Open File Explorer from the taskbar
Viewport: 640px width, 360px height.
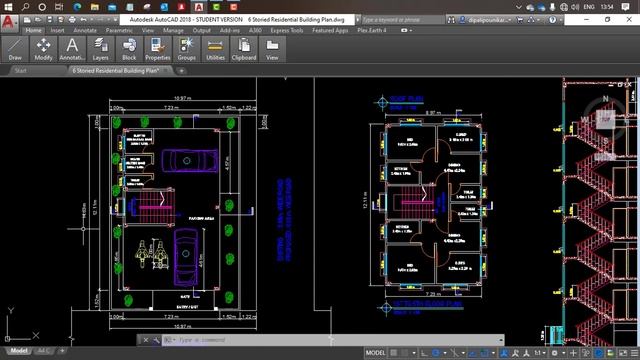[94, 7]
